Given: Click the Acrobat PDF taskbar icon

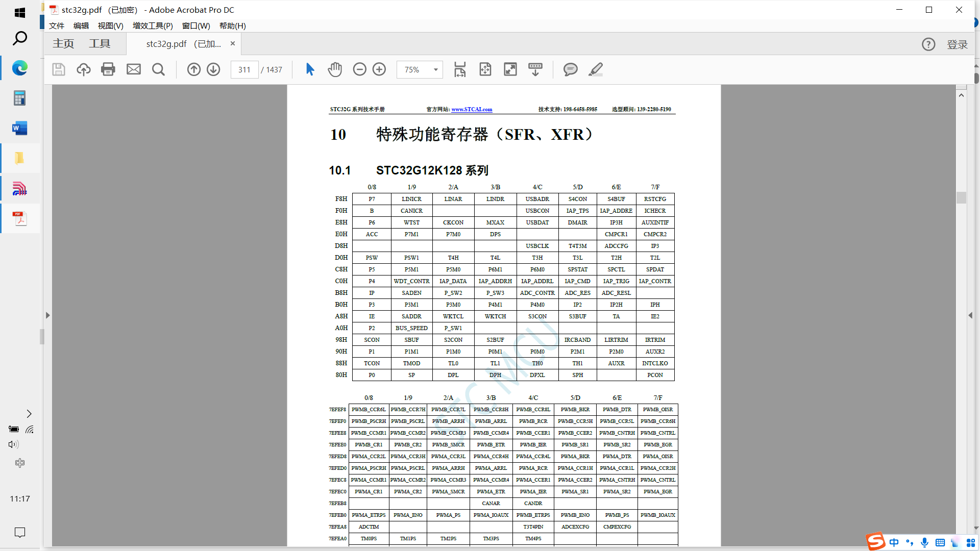Looking at the screenshot, I should pyautogui.click(x=20, y=218).
